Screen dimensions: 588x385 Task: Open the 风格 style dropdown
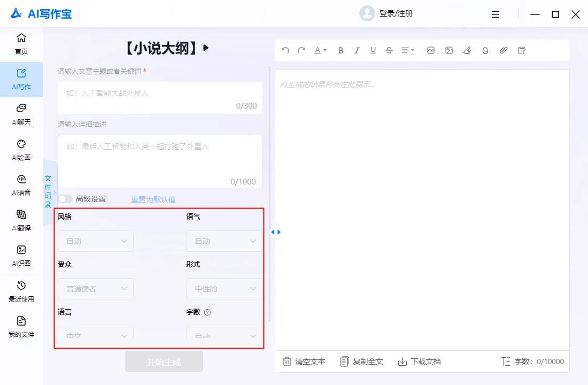(95, 241)
